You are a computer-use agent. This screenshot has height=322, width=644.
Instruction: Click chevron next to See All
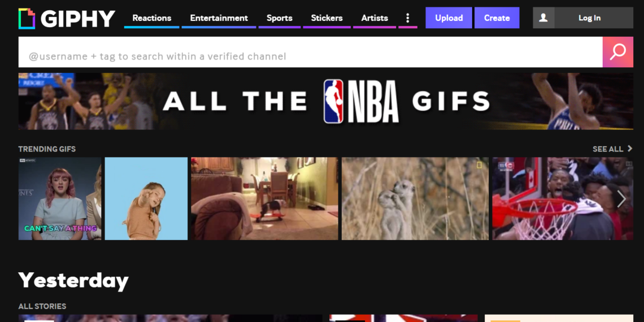coord(630,149)
